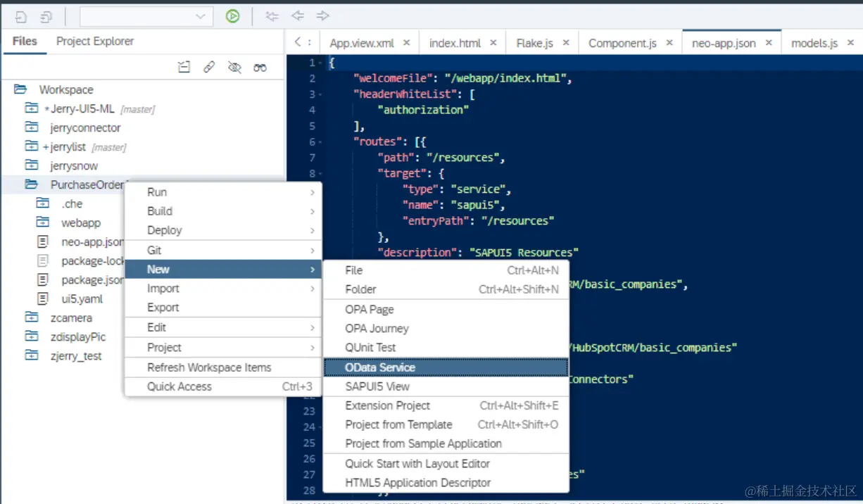This screenshot has height=504, width=863.
Task: Expand the zcamera project folder
Action: tap(31, 317)
